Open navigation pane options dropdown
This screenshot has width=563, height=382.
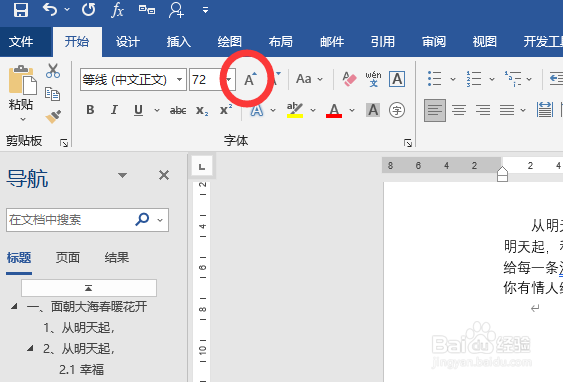[122, 175]
